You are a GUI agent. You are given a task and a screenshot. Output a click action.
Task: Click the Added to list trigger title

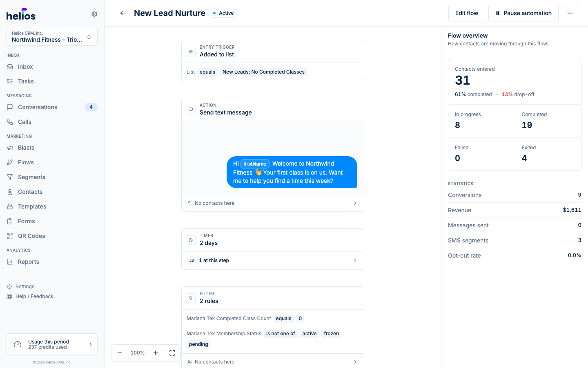(x=217, y=54)
